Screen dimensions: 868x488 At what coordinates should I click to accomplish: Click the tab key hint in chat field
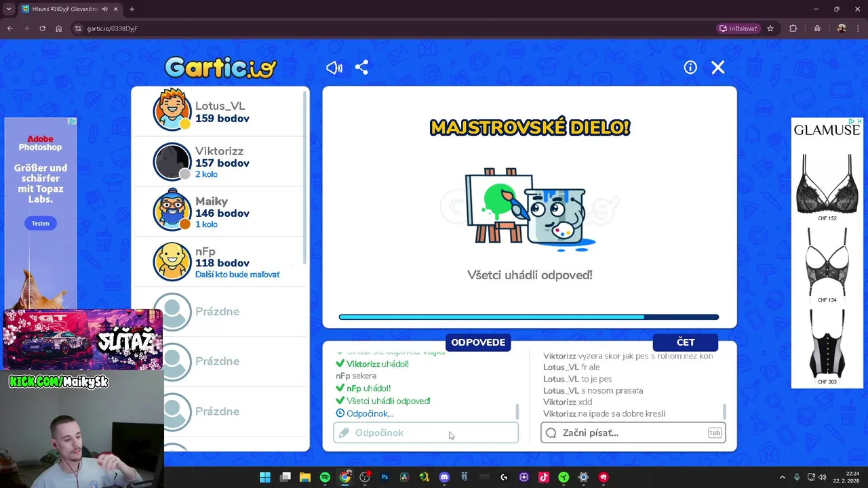(x=715, y=432)
